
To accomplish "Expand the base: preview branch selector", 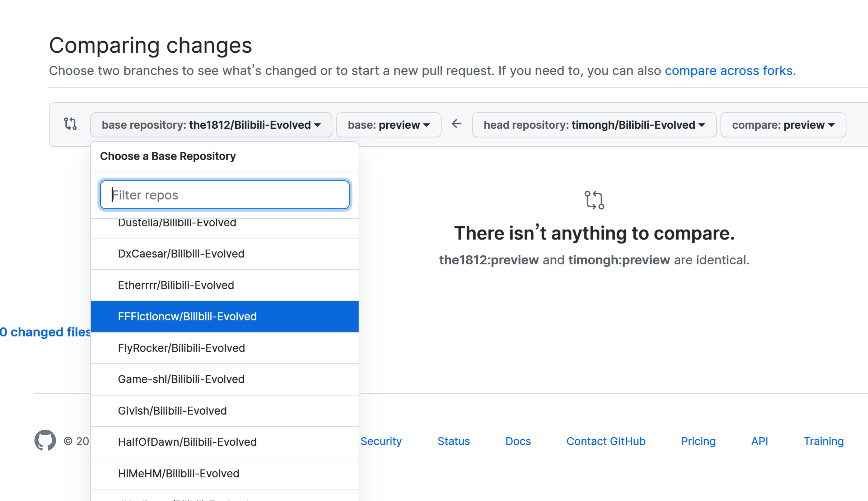I will point(388,125).
